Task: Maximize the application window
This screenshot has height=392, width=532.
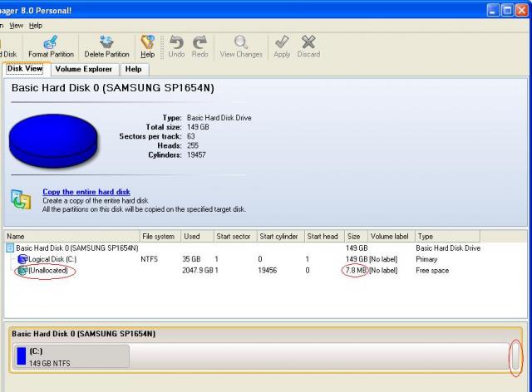Action: (507, 11)
